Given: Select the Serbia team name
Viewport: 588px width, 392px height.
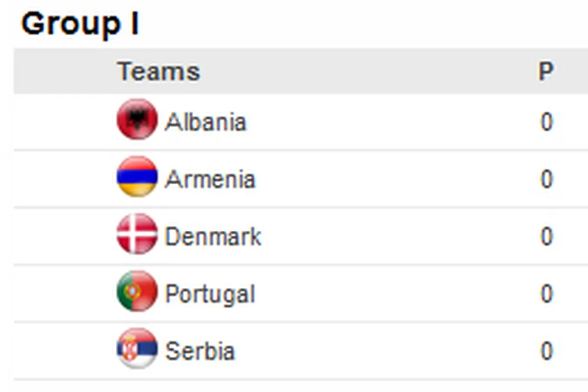Looking at the screenshot, I should (x=199, y=351).
